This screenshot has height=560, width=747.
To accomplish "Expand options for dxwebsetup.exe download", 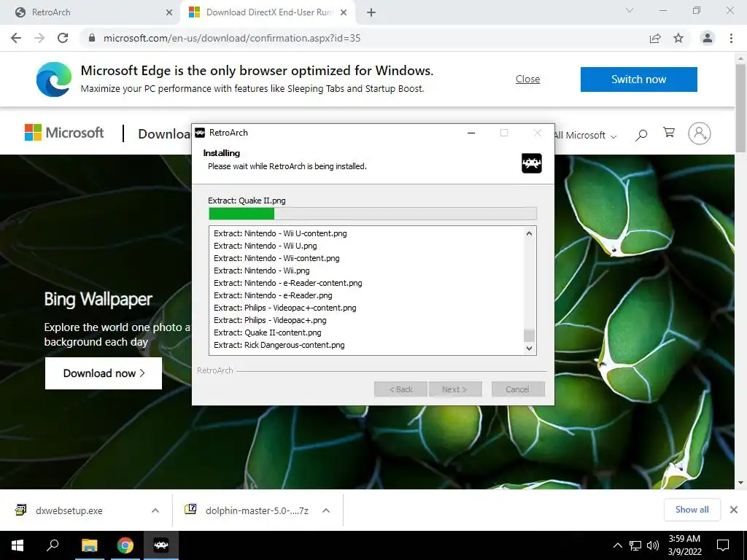I will 155,510.
